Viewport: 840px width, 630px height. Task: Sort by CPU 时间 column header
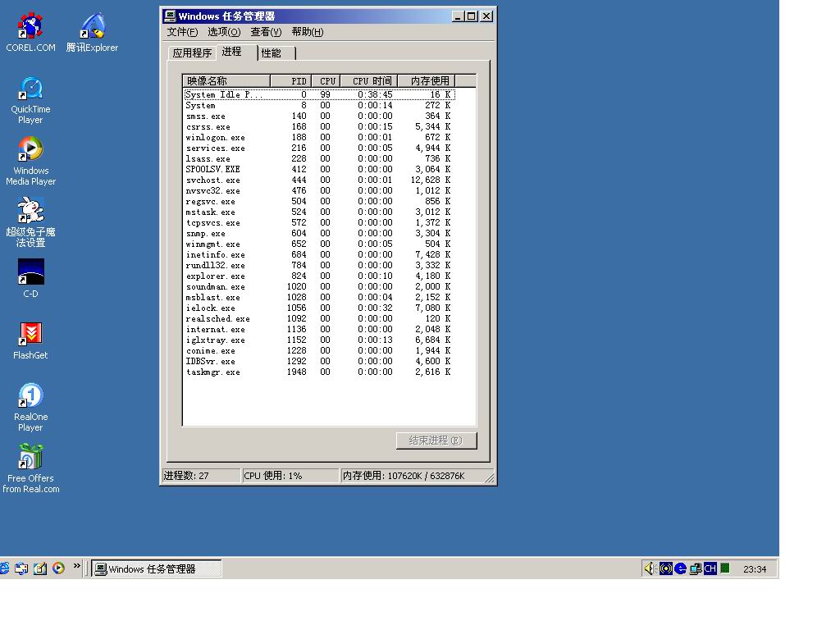pyautogui.click(x=368, y=81)
